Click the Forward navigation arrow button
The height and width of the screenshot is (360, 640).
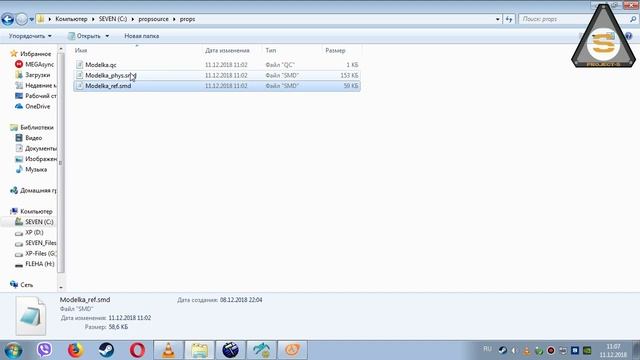[x=22, y=19]
